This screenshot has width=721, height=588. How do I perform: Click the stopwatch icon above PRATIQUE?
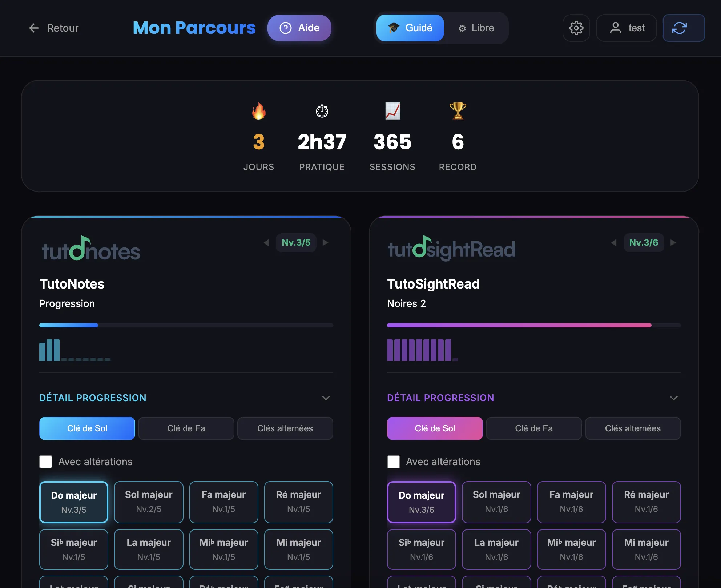322,111
